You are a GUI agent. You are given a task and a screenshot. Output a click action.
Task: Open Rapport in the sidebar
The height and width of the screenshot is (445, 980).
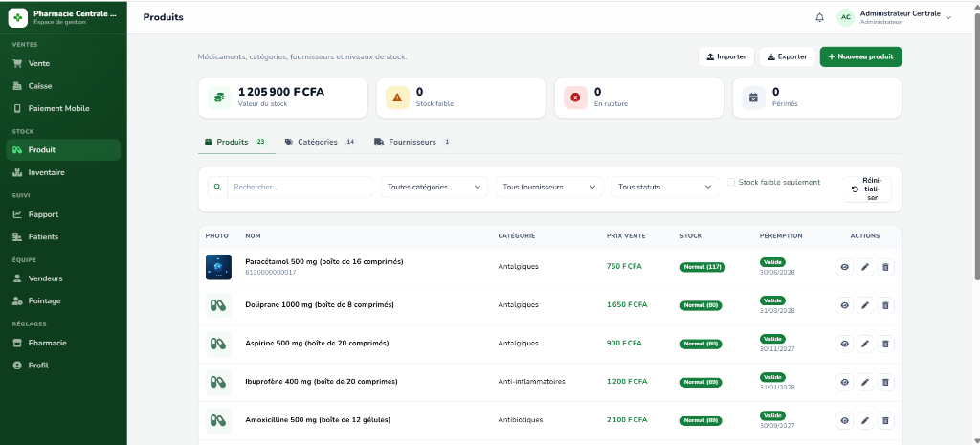pos(63,214)
